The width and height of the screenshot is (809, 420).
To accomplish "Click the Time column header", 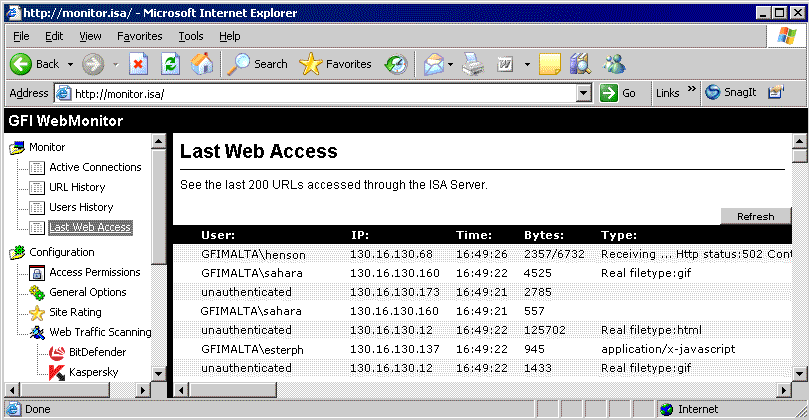I will click(x=474, y=235).
